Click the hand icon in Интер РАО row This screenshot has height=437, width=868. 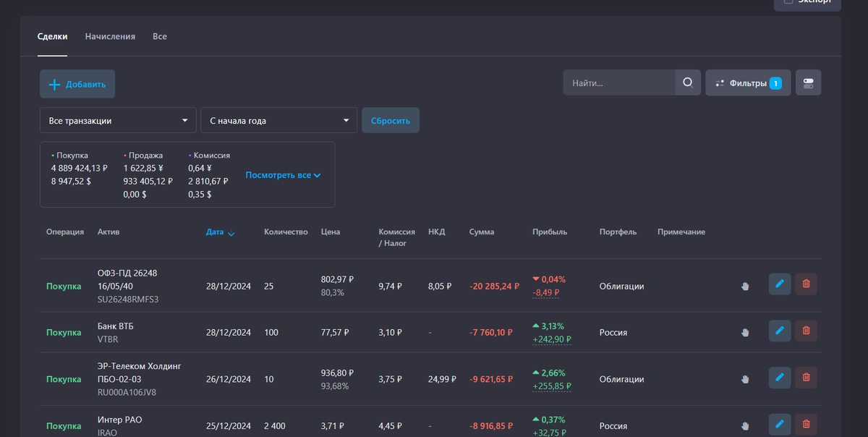point(745,426)
